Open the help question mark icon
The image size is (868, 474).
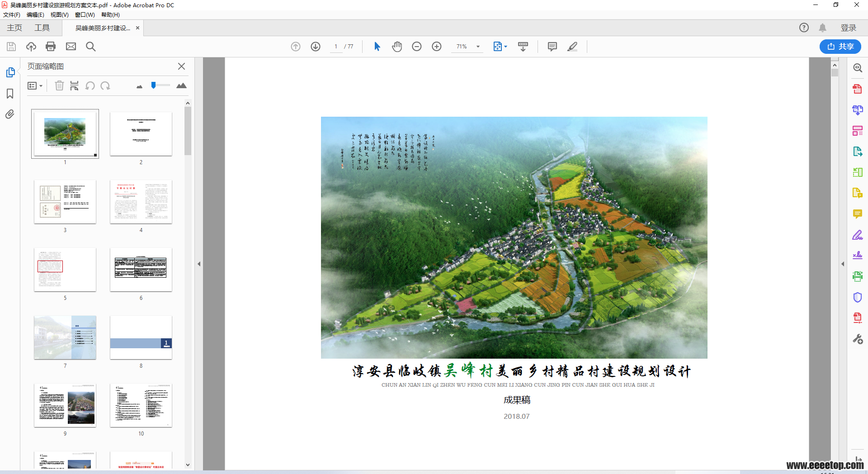coord(804,28)
